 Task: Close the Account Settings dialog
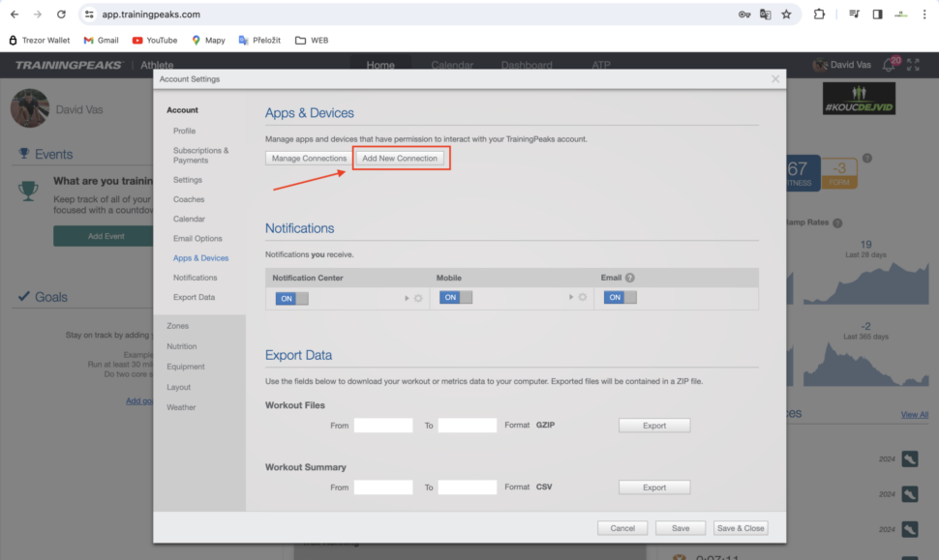click(775, 79)
